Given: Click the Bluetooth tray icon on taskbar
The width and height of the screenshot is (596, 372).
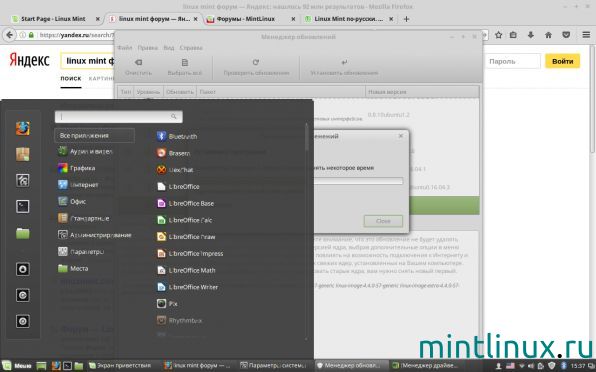Looking at the screenshot, I should [x=564, y=366].
